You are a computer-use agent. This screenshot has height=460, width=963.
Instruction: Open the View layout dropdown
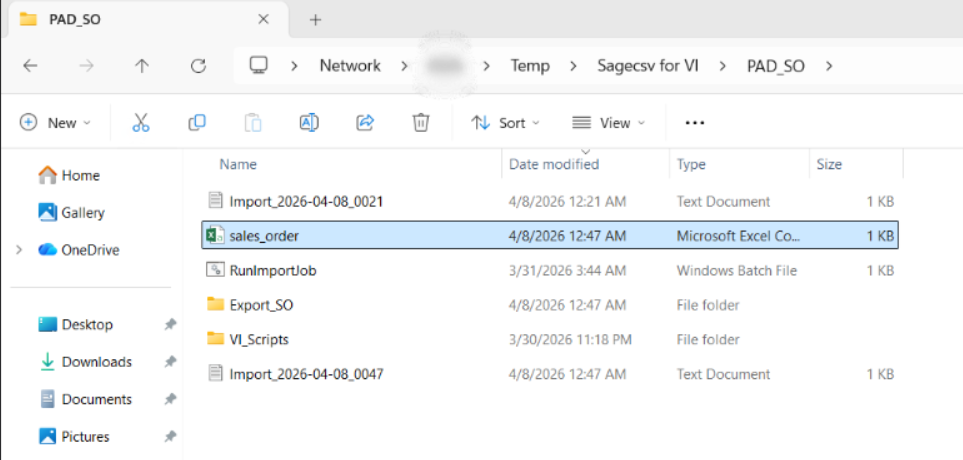pyautogui.click(x=609, y=123)
